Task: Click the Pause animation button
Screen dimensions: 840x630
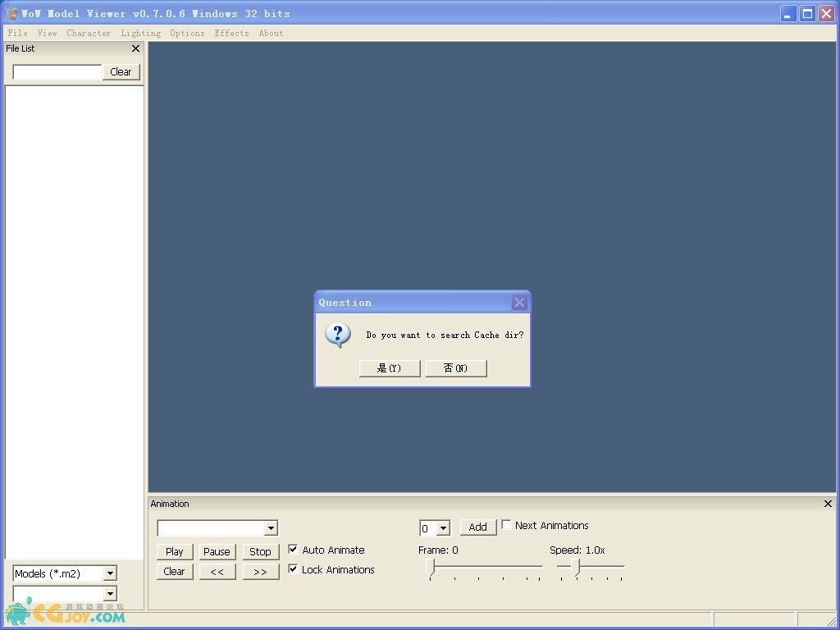Action: coord(217,552)
